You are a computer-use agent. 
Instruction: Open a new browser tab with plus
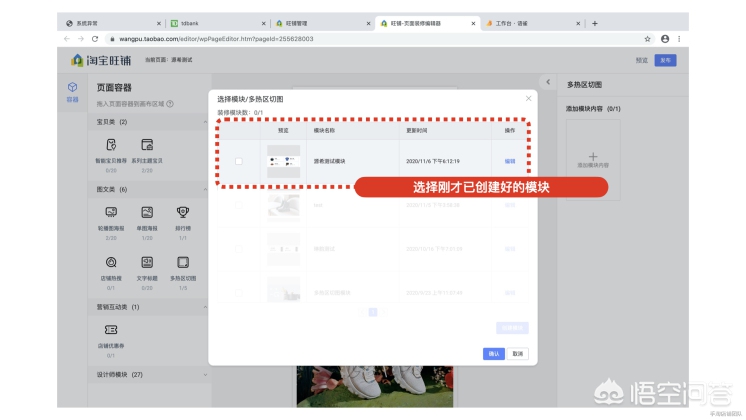tap(595, 23)
